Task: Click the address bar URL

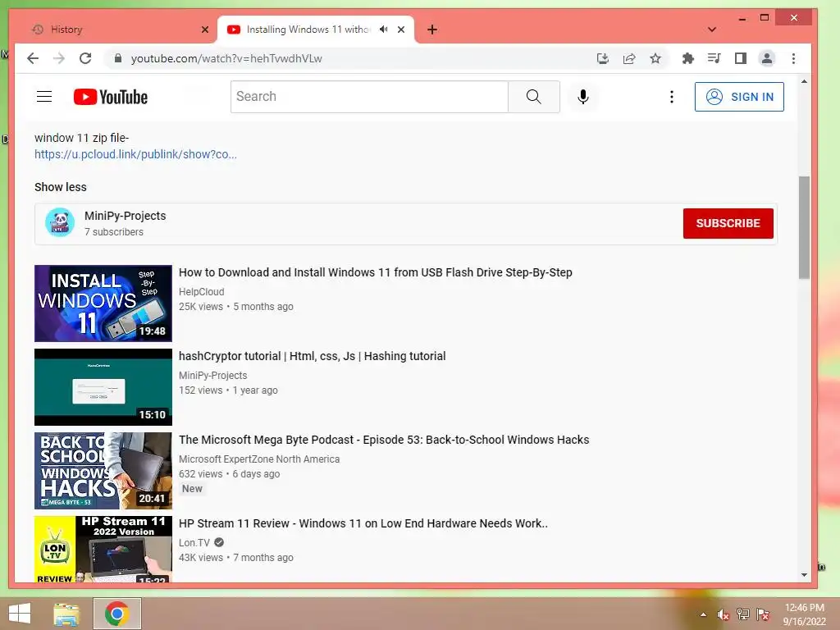Action: click(226, 58)
